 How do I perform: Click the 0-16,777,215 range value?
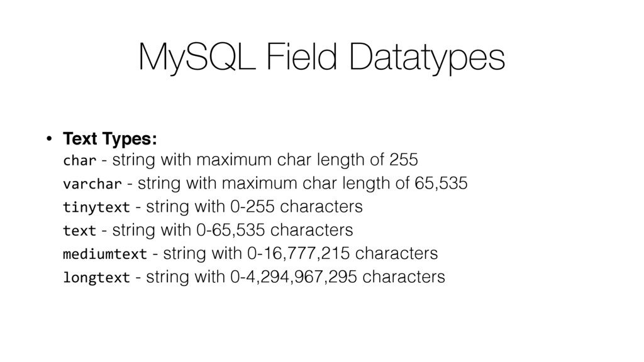pyautogui.click(x=298, y=254)
